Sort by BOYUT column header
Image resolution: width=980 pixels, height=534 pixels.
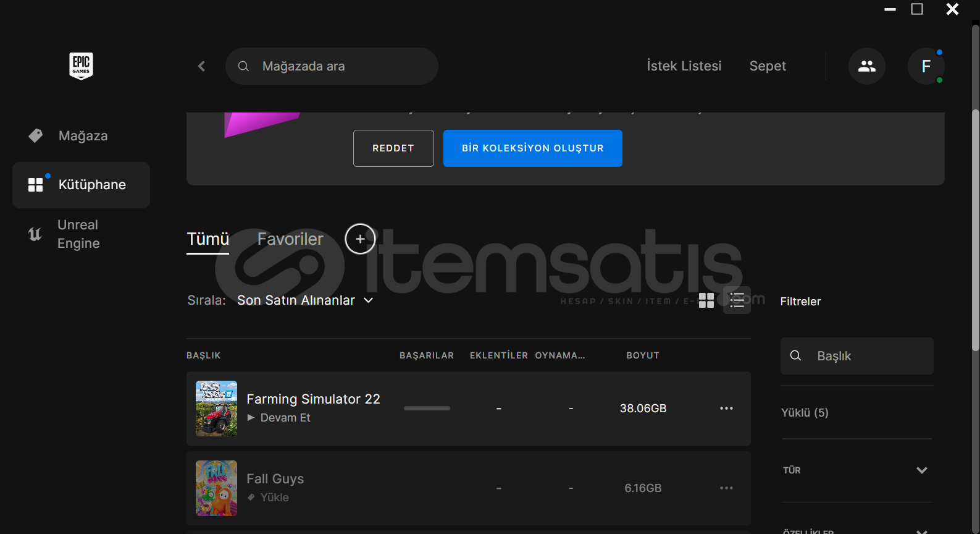[x=643, y=355]
